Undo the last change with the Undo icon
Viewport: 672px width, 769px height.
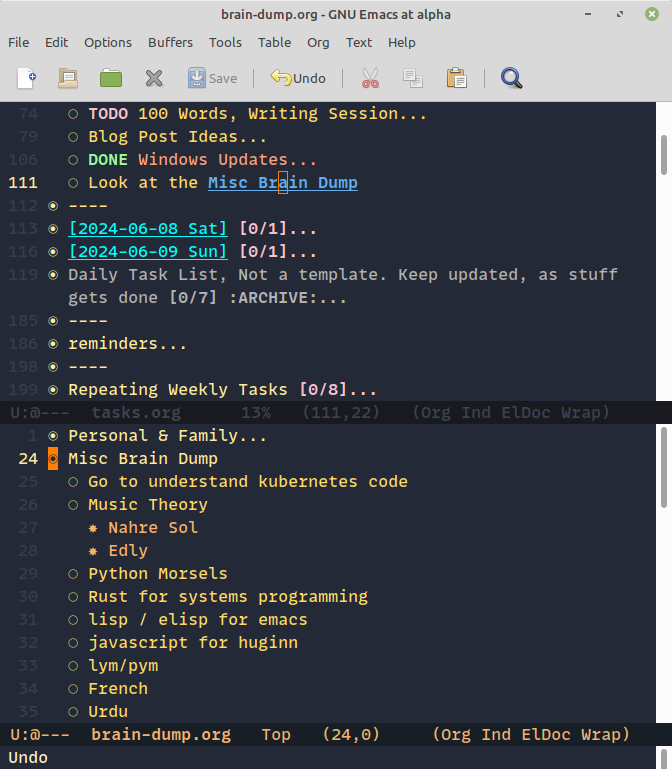[x=297, y=78]
